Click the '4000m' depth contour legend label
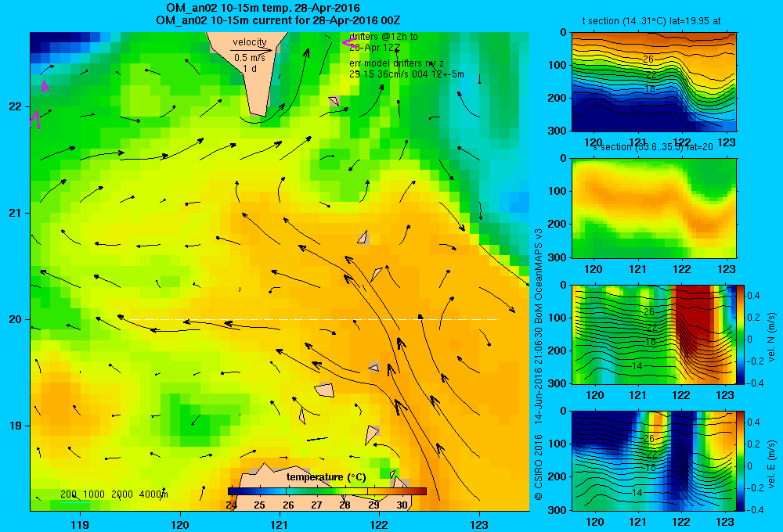The width and height of the screenshot is (783, 532). coord(153,494)
